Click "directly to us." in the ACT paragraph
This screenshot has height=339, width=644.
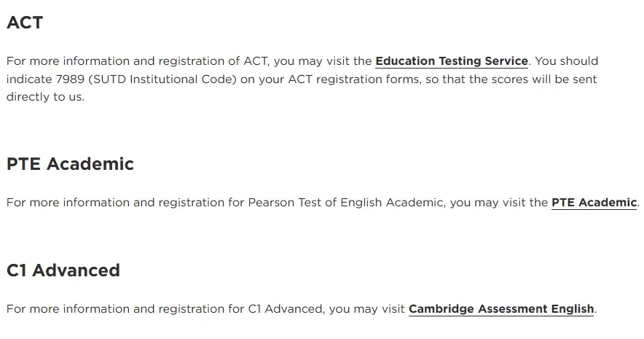(x=46, y=96)
